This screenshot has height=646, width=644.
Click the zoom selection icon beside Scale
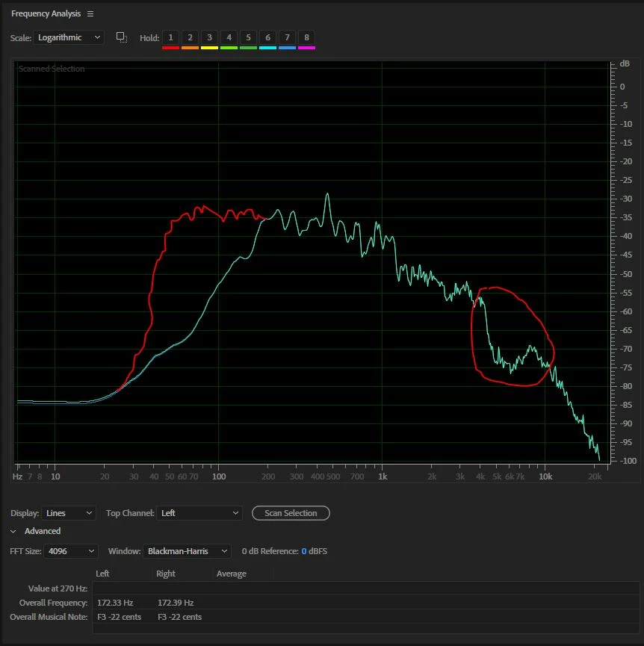point(121,37)
